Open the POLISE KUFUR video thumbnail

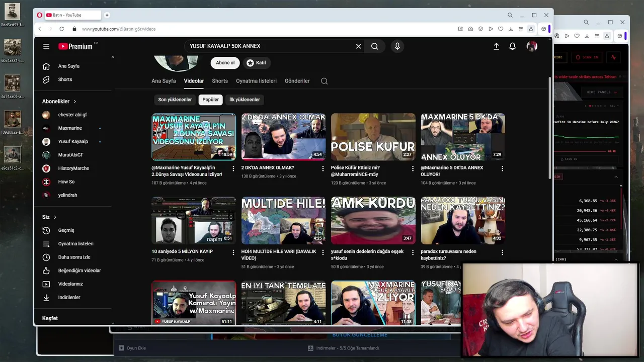coord(373,137)
